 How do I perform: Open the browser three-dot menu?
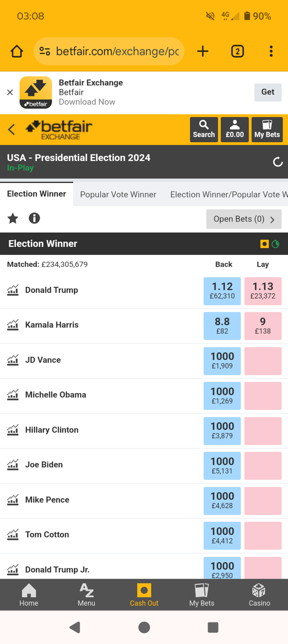pyautogui.click(x=271, y=51)
